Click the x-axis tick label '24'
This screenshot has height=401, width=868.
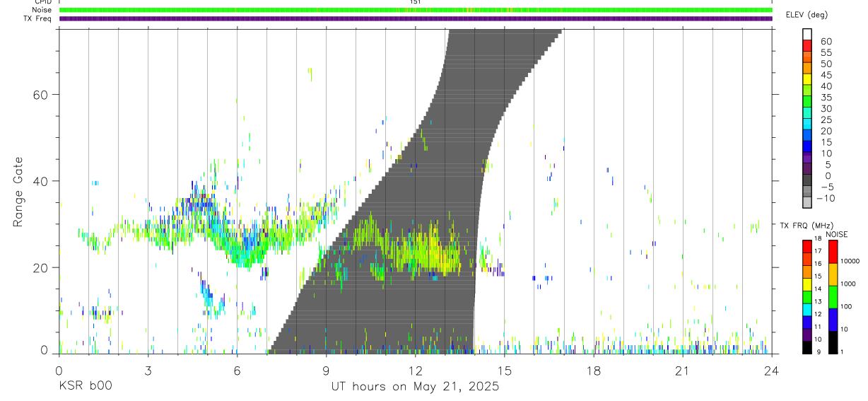pyautogui.click(x=772, y=371)
